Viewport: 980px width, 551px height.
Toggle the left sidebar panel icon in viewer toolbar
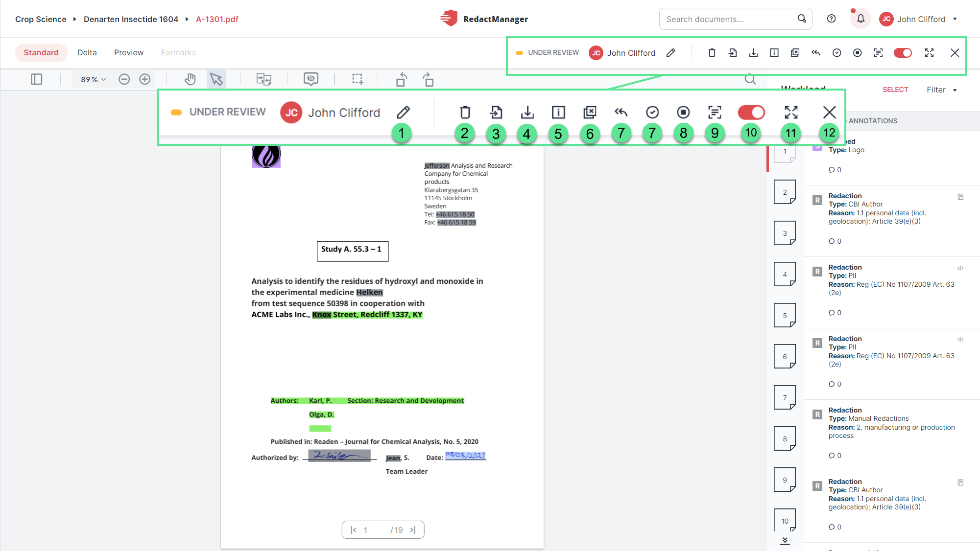[x=37, y=79]
